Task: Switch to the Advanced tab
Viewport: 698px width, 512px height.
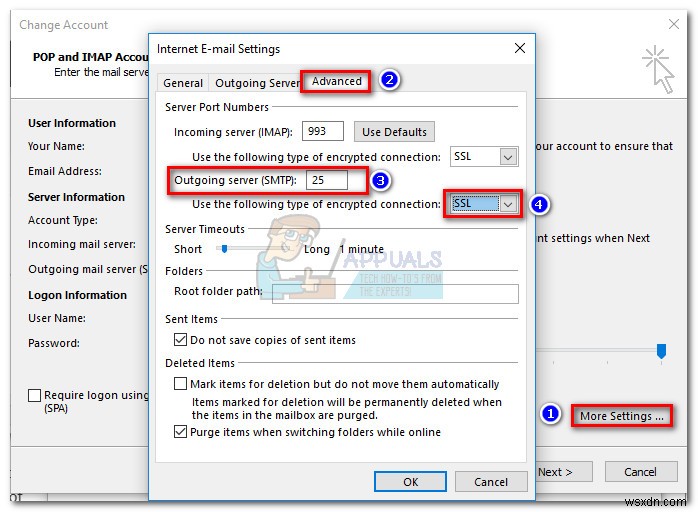Action: (x=336, y=81)
